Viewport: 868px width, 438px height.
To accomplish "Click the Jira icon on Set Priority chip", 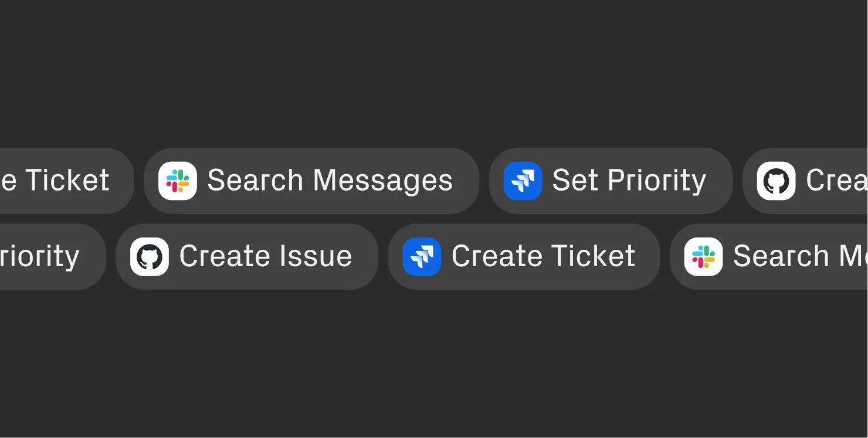I will click(523, 181).
